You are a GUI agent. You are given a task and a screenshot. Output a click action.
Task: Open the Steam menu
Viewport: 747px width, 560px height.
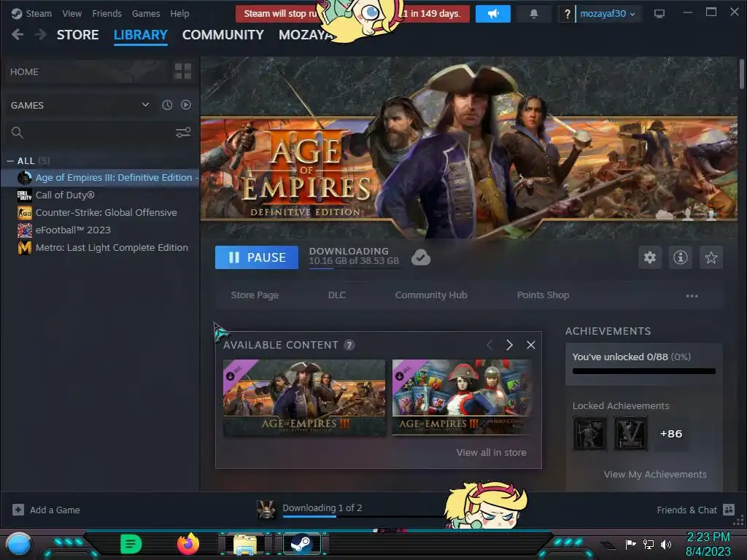click(39, 14)
